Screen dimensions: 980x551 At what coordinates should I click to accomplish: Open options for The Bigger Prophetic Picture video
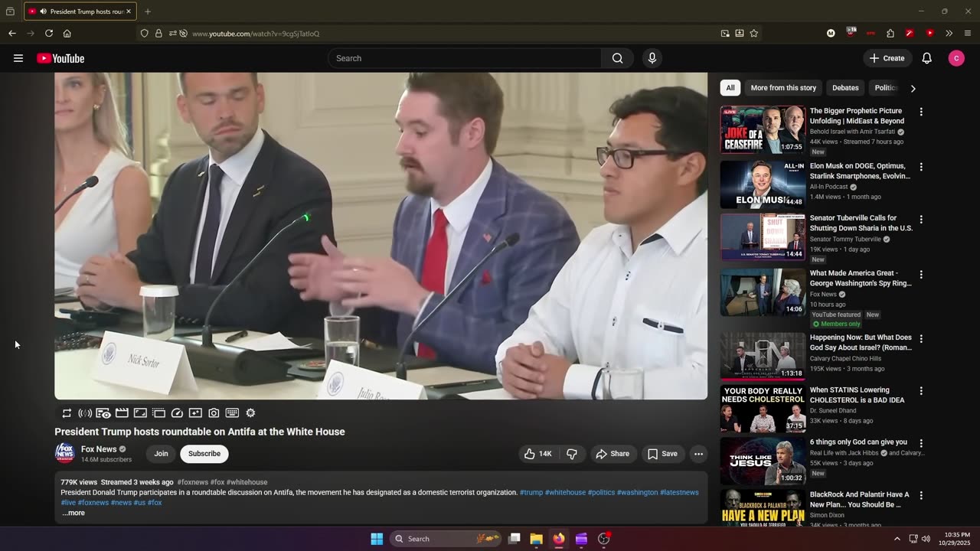pos(921,112)
